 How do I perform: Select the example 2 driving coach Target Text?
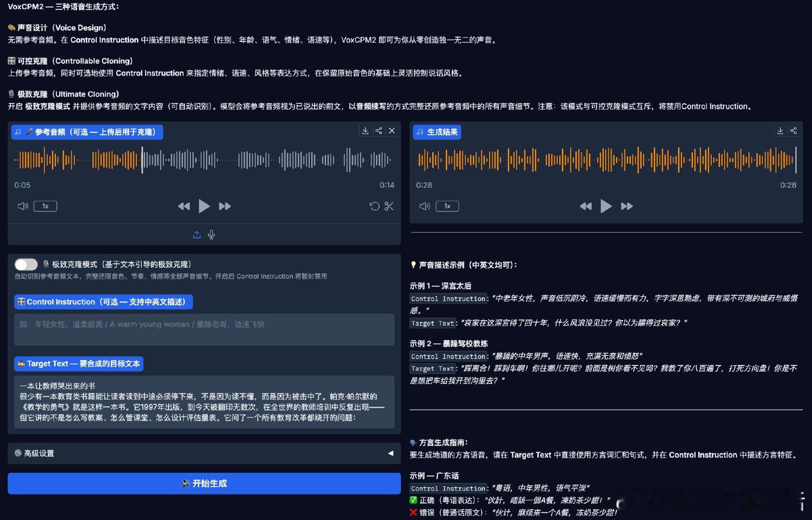point(603,374)
